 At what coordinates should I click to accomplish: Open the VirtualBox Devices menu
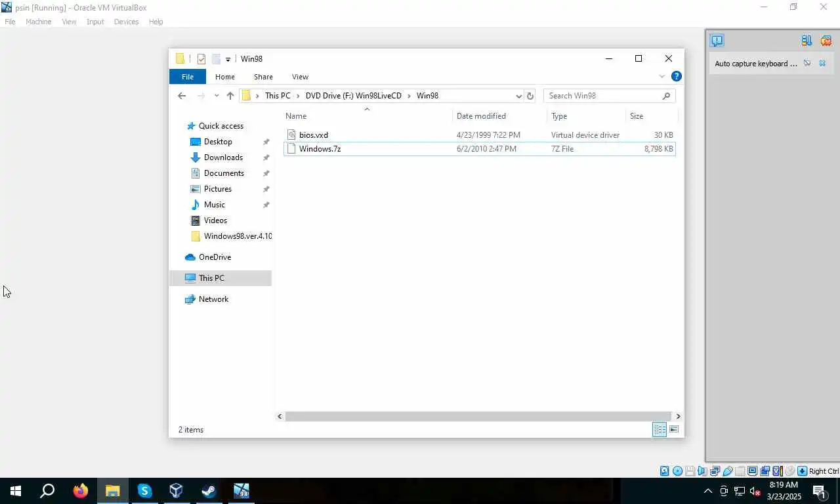tap(126, 22)
